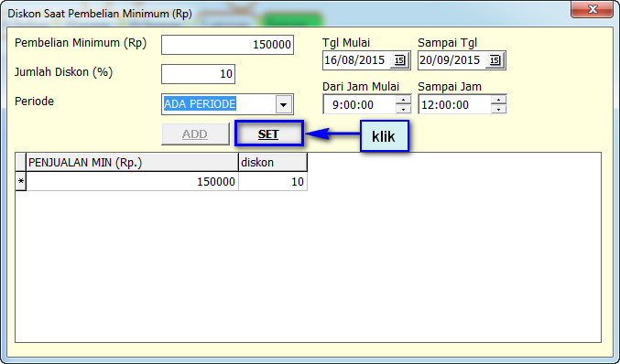Select the ADA PERIODE combo box text
This screenshot has height=364, width=620.
[x=200, y=104]
